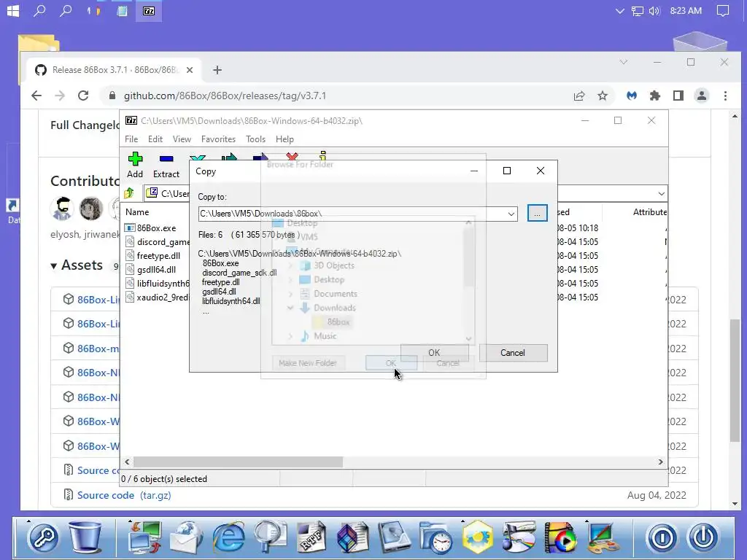Close the Release 86Box browser tab

point(190,70)
